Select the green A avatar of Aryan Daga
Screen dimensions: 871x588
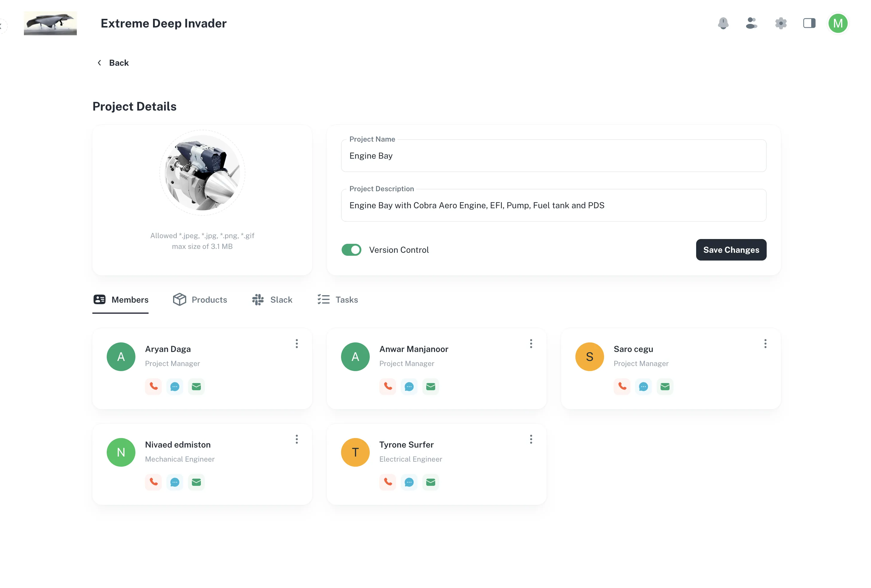point(121,356)
